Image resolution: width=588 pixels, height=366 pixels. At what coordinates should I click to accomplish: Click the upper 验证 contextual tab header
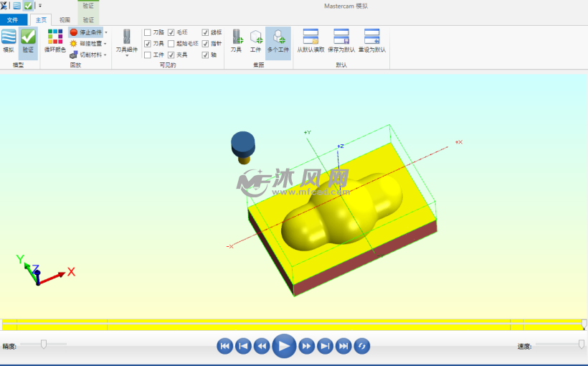coord(88,6)
